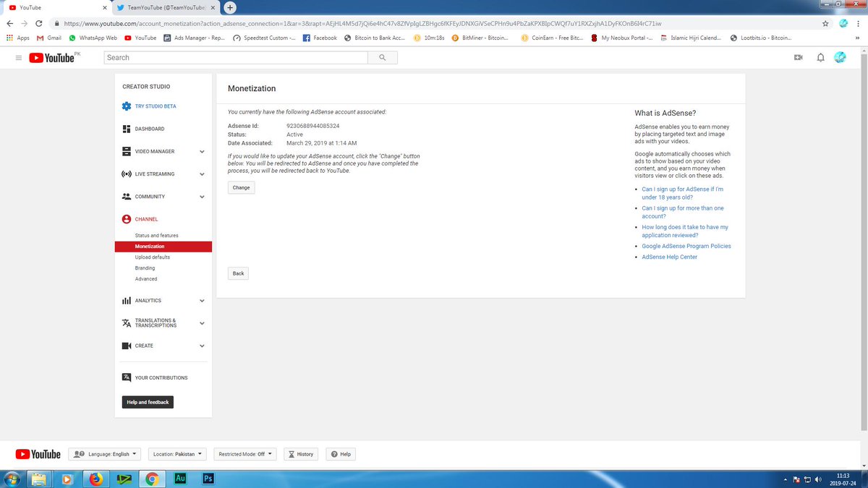The image size is (868, 488).
Task: Click the Dashboard icon in the sidebar
Action: [127, 129]
